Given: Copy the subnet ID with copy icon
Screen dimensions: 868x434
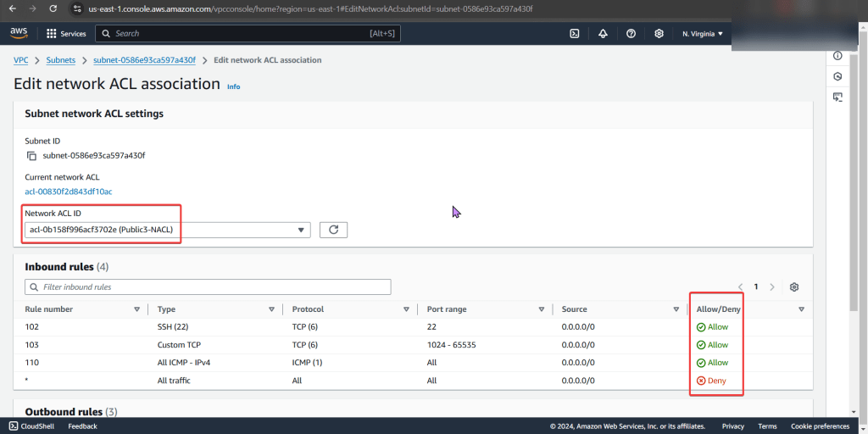Looking at the screenshot, I should point(31,156).
